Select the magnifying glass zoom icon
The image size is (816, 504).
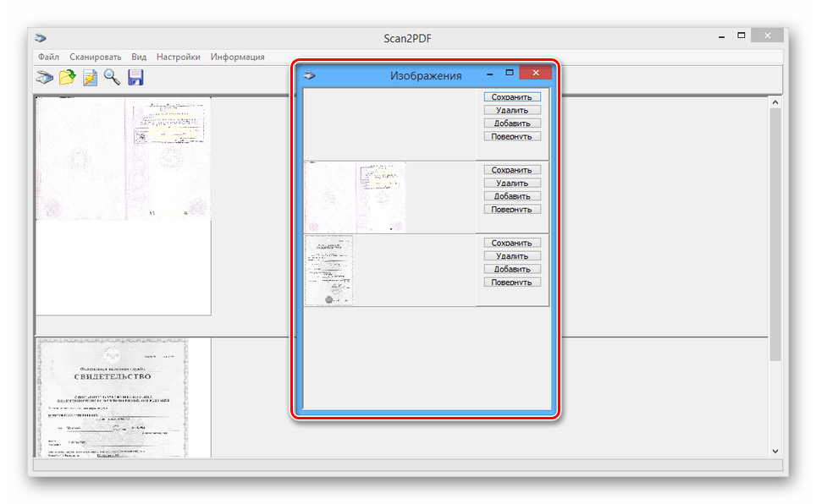pyautogui.click(x=112, y=78)
